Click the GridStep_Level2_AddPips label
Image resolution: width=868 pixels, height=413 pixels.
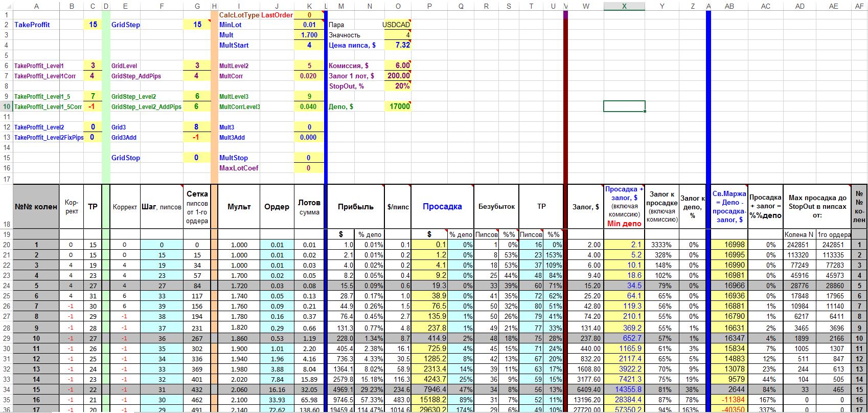146,106
